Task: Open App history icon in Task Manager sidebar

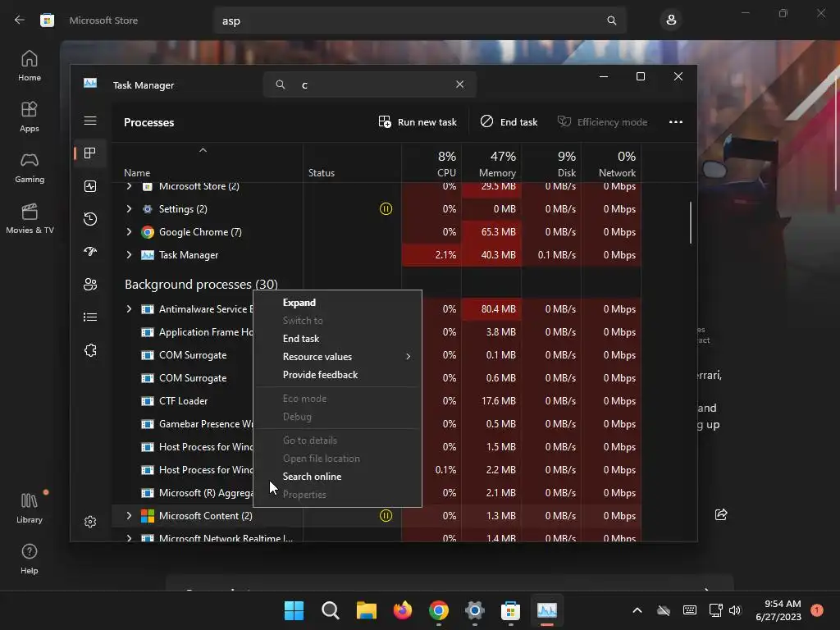Action: click(90, 218)
